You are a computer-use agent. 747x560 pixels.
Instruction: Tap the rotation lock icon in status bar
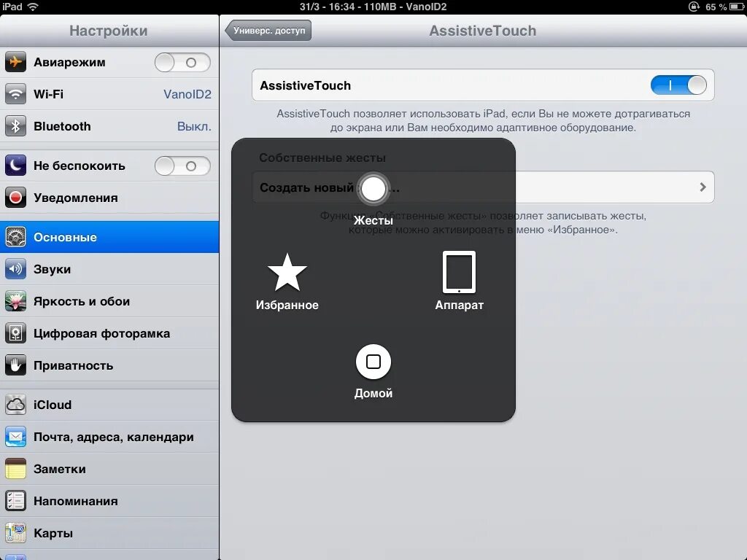(694, 7)
